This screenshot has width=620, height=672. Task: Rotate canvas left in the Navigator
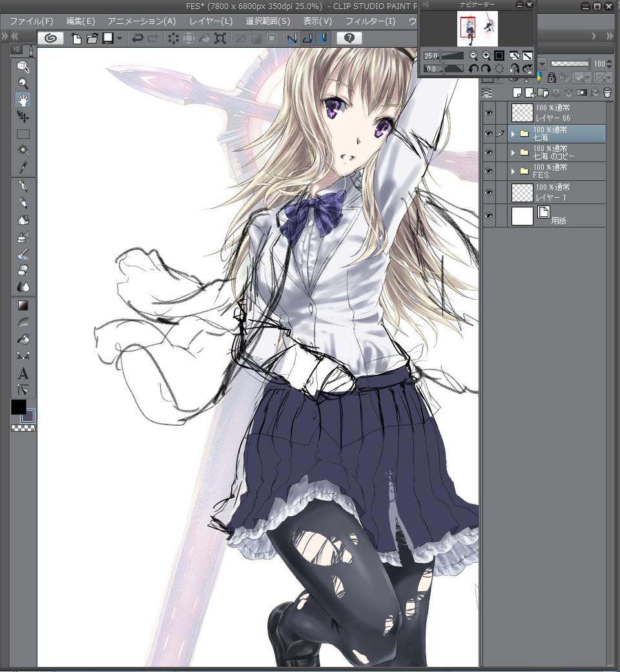(473, 68)
